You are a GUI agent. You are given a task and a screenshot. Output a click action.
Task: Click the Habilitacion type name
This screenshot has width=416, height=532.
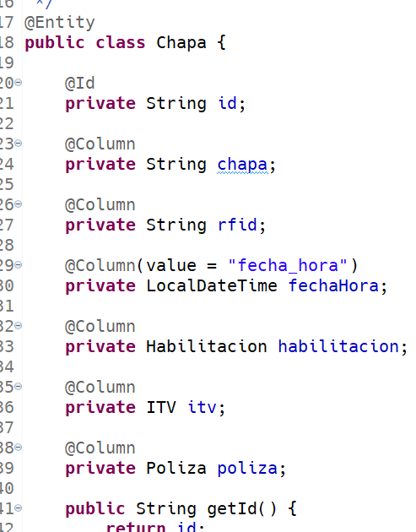(207, 346)
